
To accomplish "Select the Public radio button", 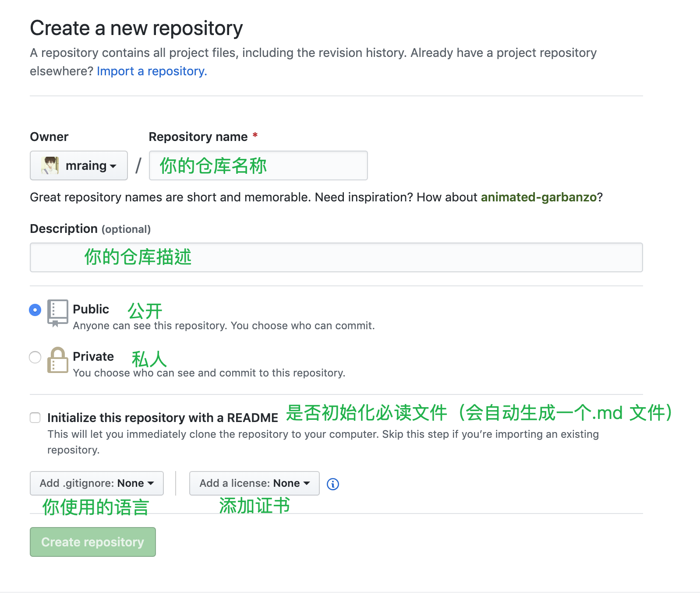I will point(35,310).
